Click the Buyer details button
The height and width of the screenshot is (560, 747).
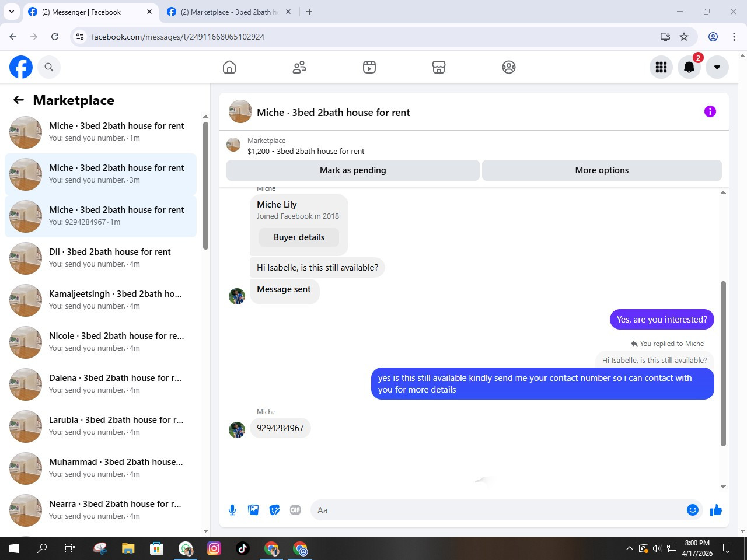pyautogui.click(x=299, y=237)
